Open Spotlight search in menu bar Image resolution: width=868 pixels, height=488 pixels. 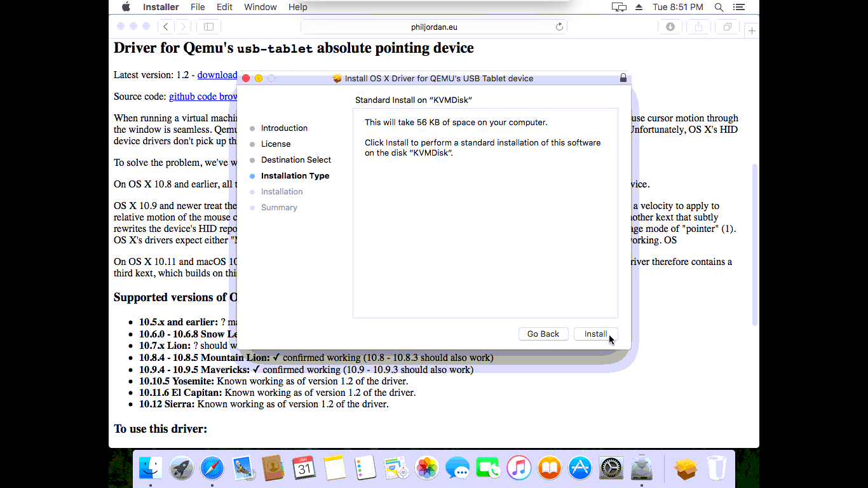[x=719, y=7]
